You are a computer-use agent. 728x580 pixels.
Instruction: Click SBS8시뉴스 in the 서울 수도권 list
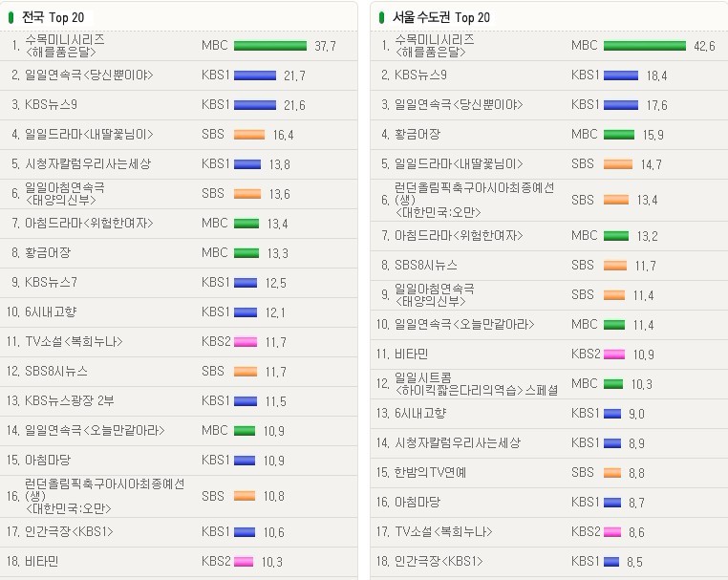(x=426, y=266)
